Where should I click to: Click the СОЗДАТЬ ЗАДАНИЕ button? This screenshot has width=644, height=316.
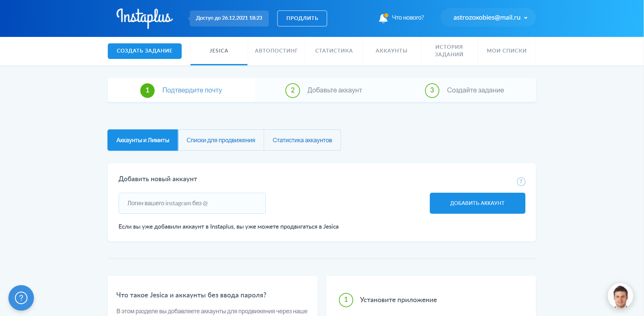[x=145, y=51]
